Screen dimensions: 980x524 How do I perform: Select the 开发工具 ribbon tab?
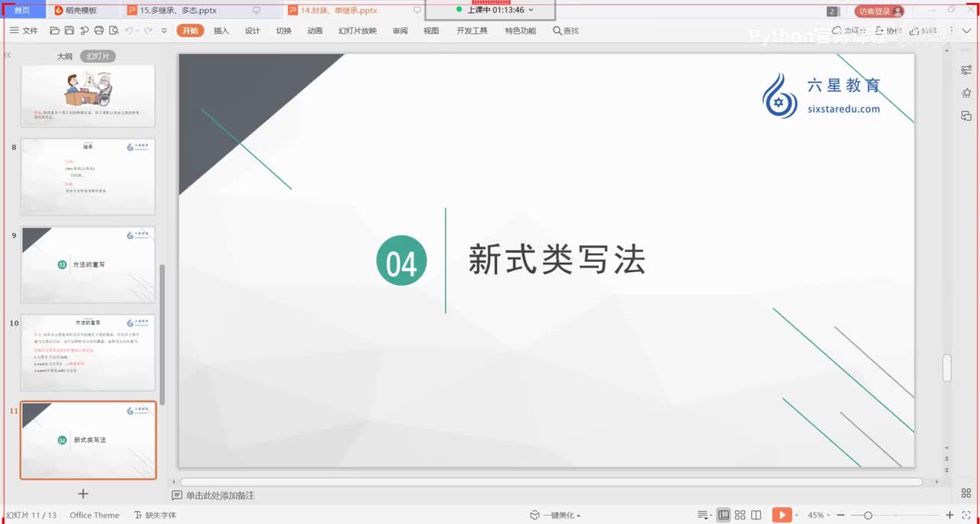pos(472,31)
